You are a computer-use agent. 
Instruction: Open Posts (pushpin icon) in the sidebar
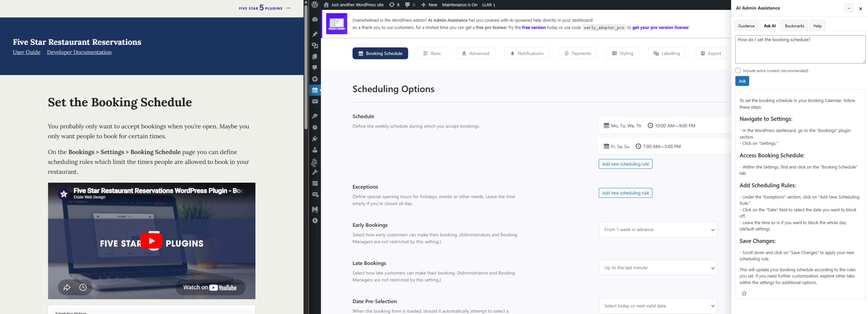click(315, 34)
